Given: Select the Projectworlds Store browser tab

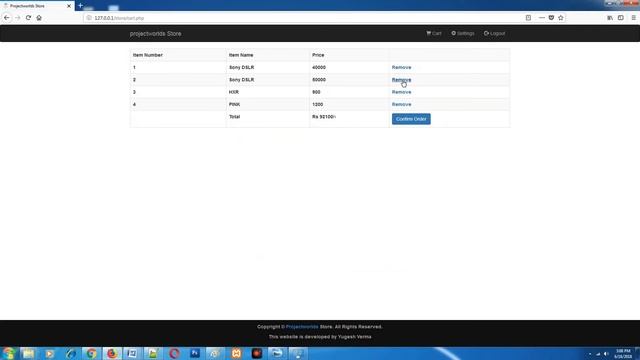Looking at the screenshot, I should click(x=37, y=6).
